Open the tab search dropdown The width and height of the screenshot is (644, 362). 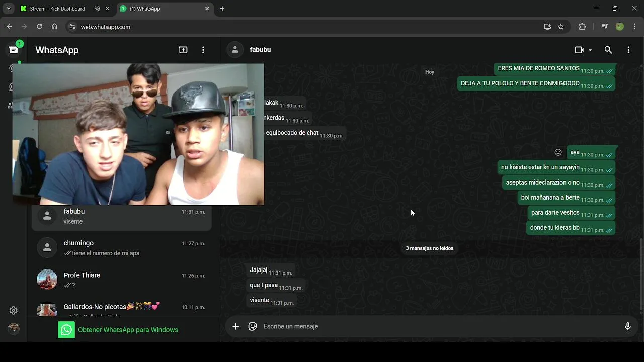point(9,9)
